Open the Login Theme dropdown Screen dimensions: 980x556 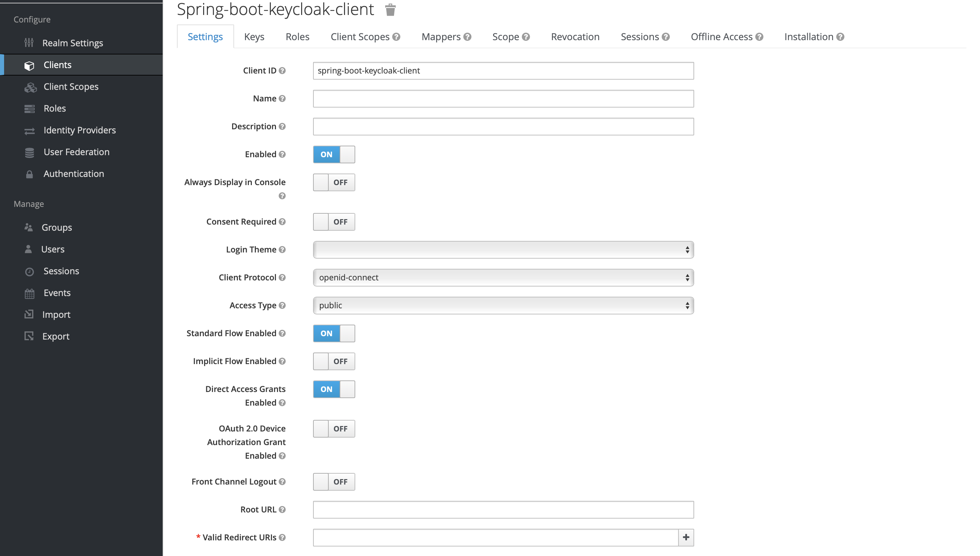click(504, 250)
